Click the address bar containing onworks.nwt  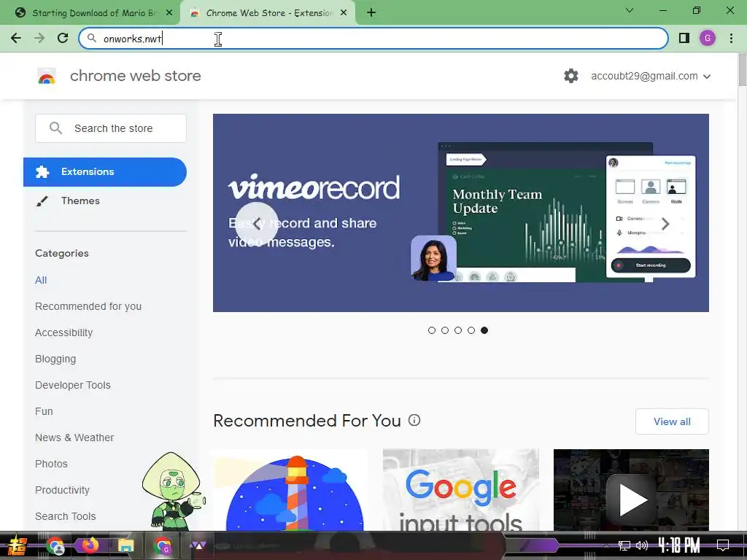point(373,38)
